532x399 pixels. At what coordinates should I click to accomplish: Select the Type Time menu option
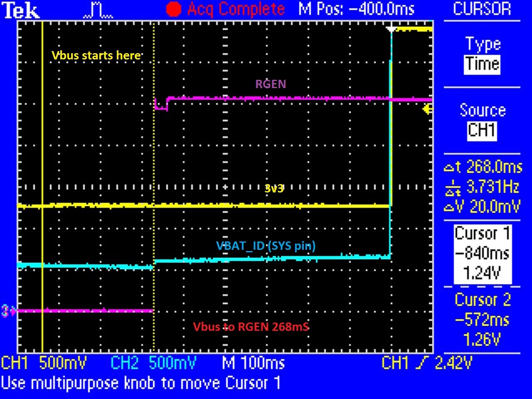(482, 55)
